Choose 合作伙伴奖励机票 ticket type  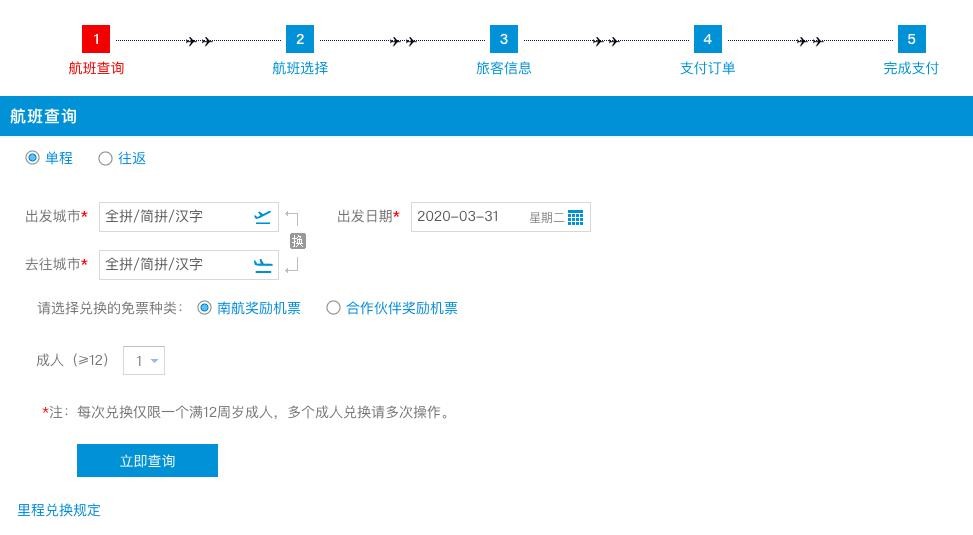[x=334, y=308]
